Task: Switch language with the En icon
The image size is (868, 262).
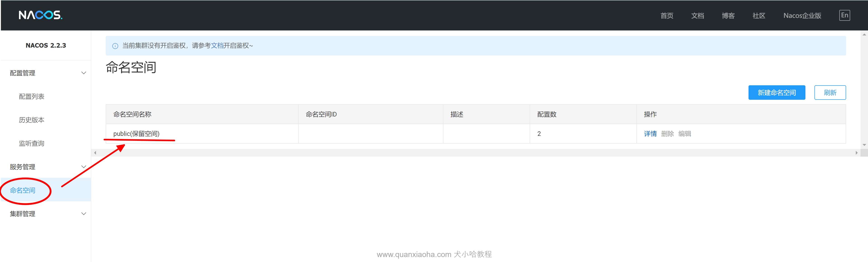Action: pyautogui.click(x=845, y=15)
